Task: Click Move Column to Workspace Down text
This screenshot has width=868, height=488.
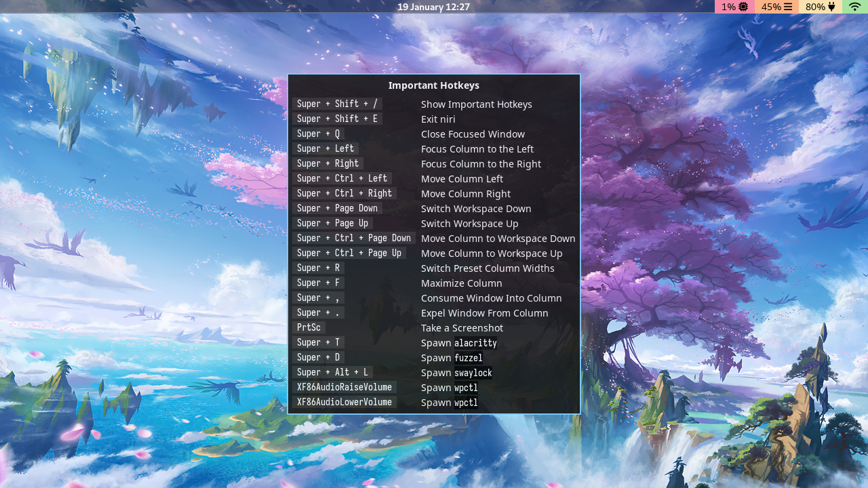Action: 498,239
